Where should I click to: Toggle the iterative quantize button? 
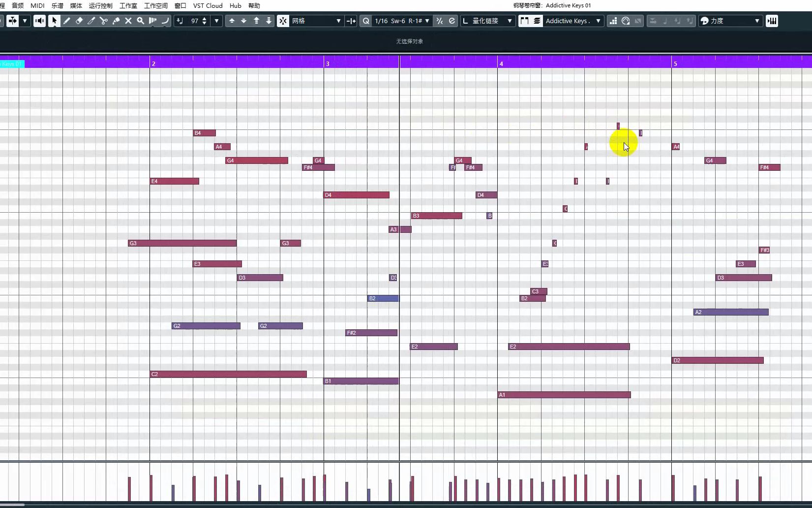(x=440, y=21)
